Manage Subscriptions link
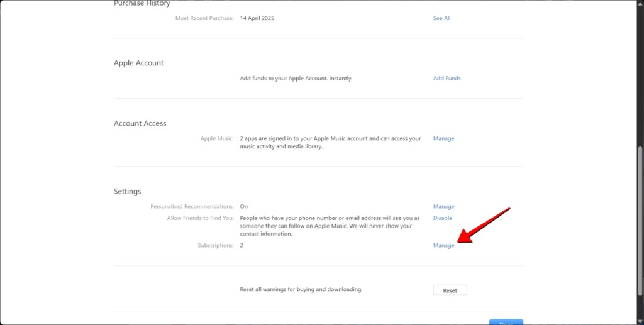The height and width of the screenshot is (325, 644). click(443, 245)
